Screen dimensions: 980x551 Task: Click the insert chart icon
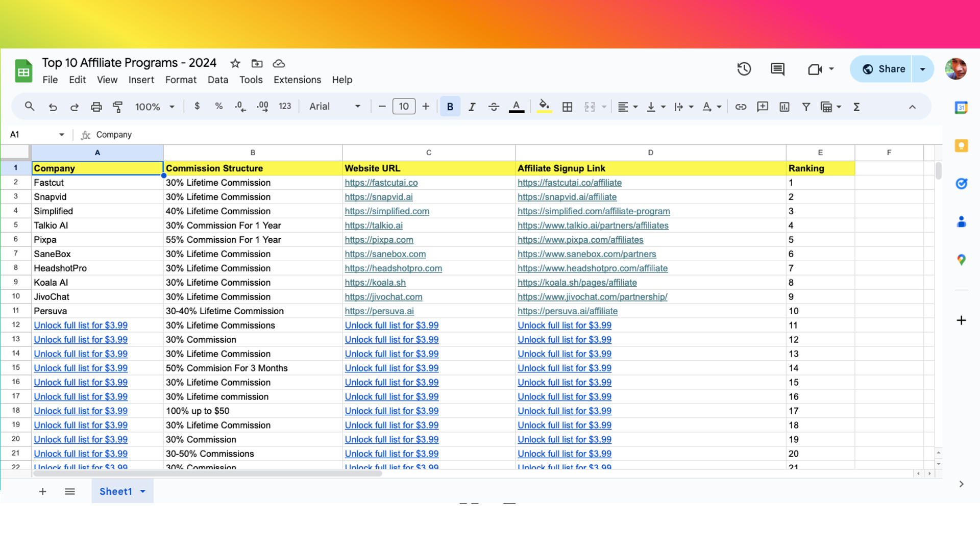pyautogui.click(x=784, y=107)
